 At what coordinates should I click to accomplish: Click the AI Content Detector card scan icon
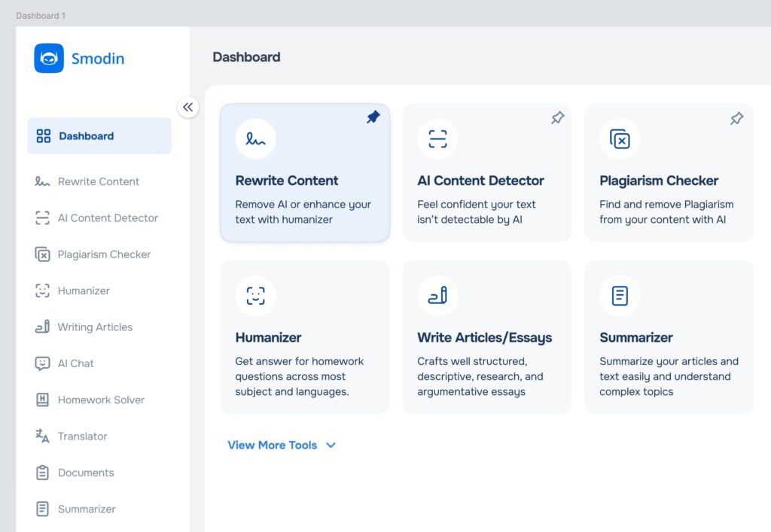pyautogui.click(x=437, y=139)
